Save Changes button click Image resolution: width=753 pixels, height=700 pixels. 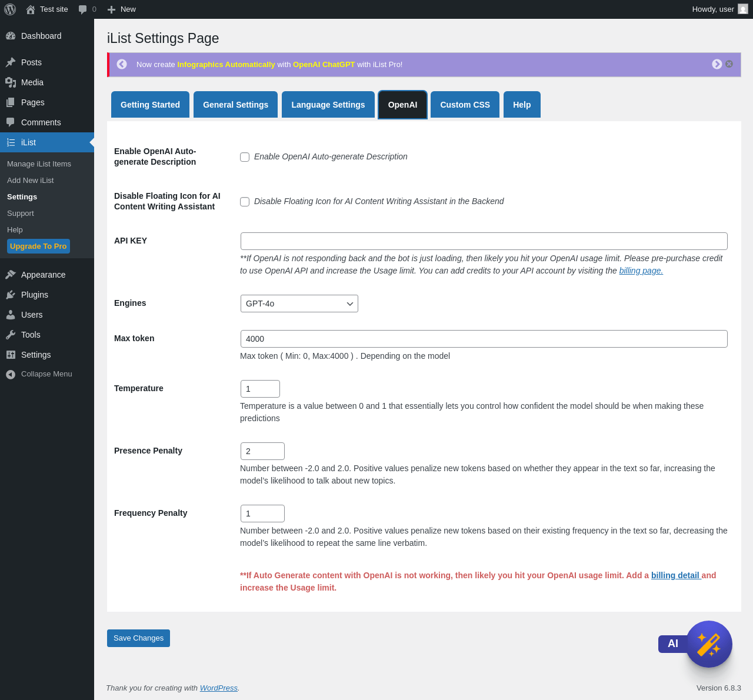[x=138, y=638]
